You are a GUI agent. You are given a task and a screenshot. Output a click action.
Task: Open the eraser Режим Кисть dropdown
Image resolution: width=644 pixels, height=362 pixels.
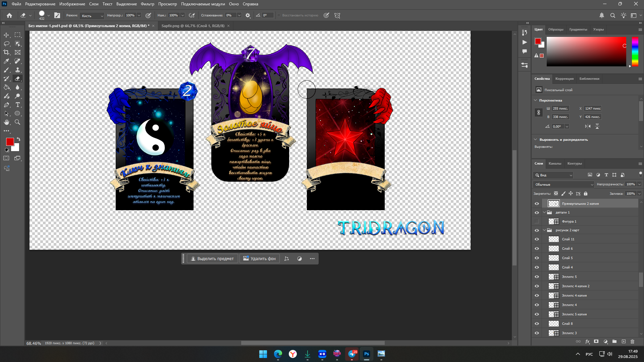[92, 16]
